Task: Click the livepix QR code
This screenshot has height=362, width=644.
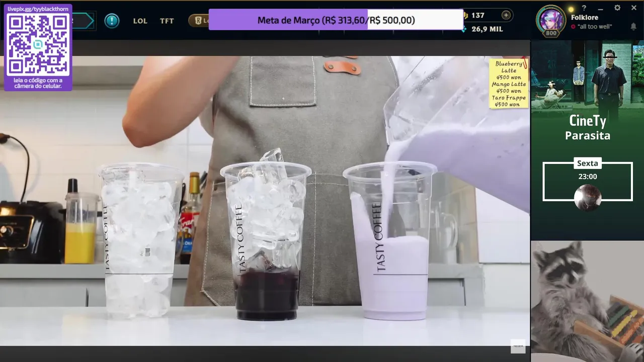Action: 38,45
